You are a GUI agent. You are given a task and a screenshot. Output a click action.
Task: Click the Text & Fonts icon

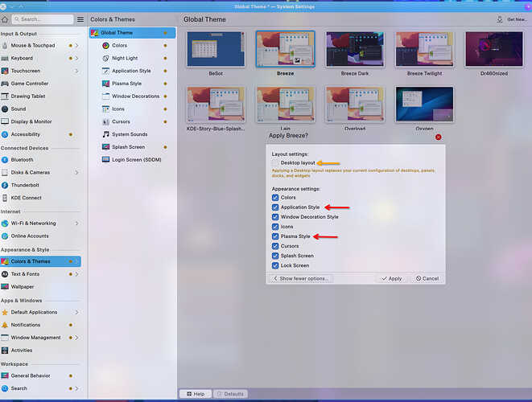pyautogui.click(x=5, y=274)
